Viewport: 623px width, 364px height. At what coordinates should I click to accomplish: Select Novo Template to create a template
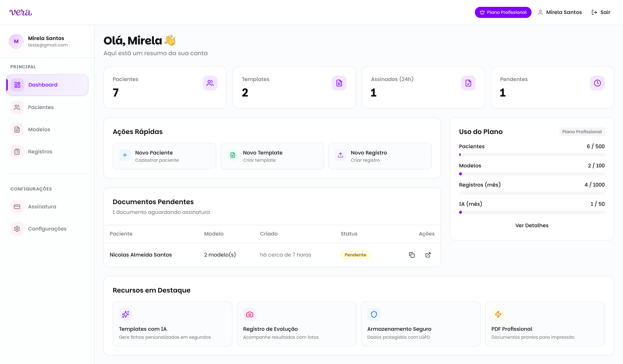(x=272, y=156)
